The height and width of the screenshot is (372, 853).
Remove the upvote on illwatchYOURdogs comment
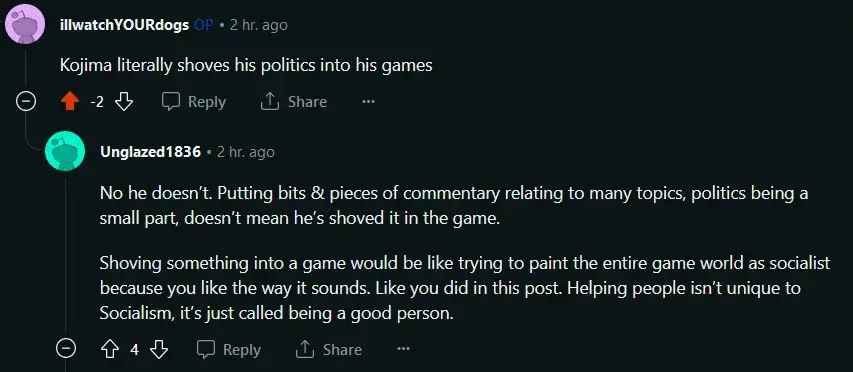pos(70,102)
